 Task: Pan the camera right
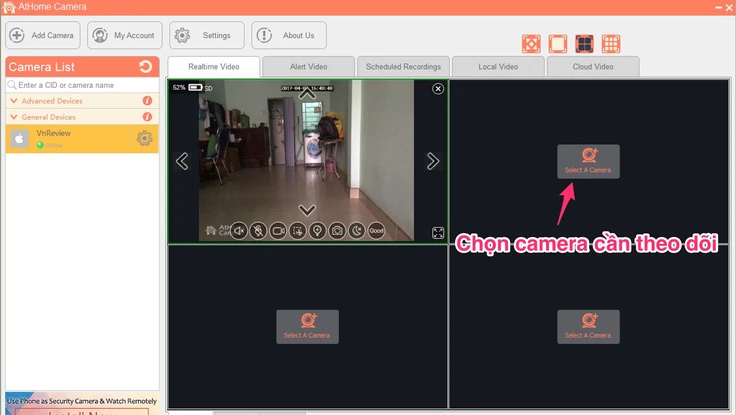point(433,161)
